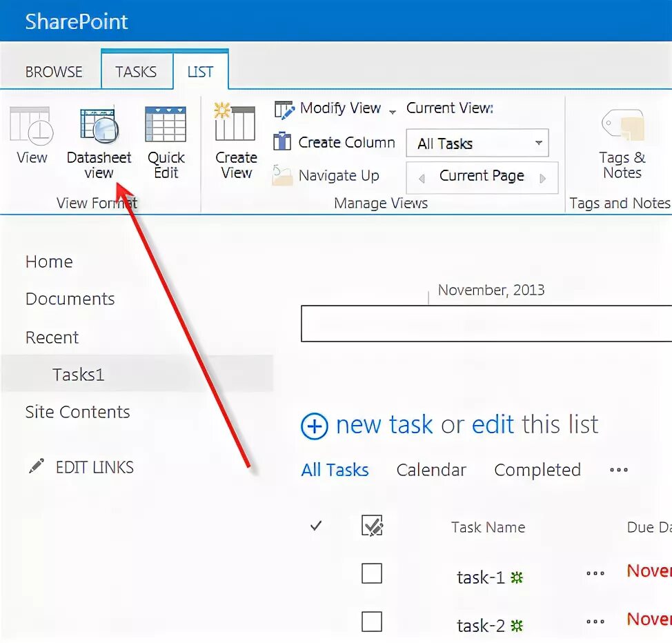This screenshot has height=643, width=672.
Task: Switch to the Calendar view
Action: 431,470
